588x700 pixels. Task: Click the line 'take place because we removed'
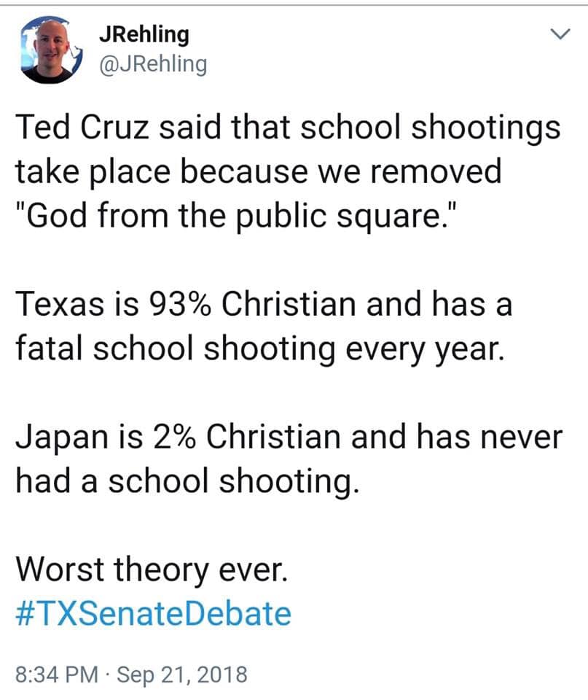point(259,172)
